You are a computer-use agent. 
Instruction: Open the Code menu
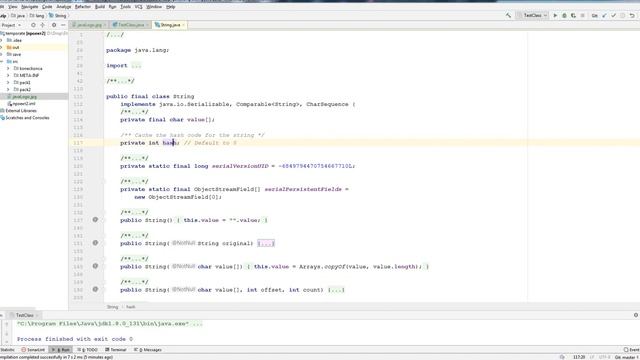[x=47, y=7]
